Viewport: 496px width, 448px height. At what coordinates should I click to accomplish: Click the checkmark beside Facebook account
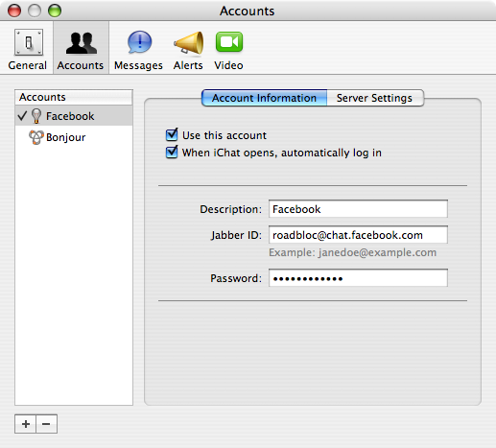click(x=22, y=115)
